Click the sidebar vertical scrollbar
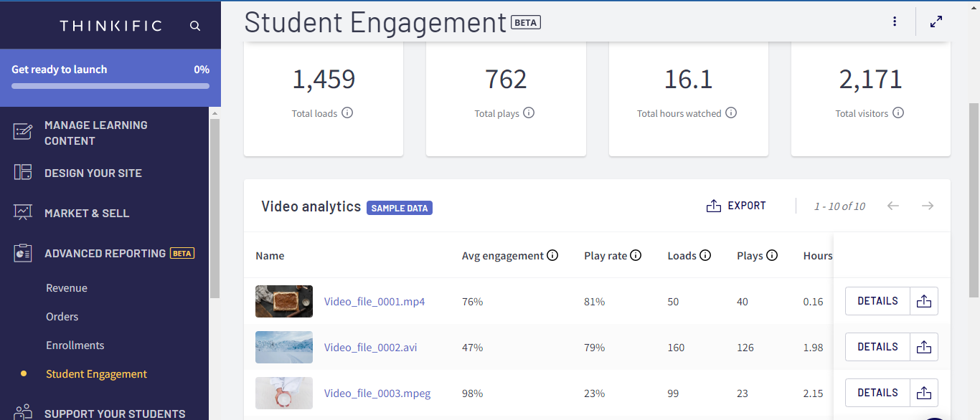The width and height of the screenshot is (980, 420). point(214,208)
